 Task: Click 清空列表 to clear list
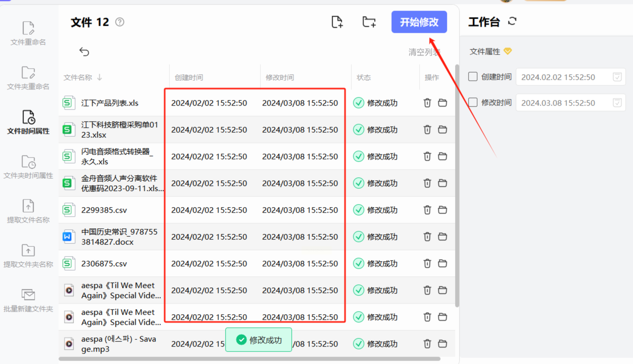point(424,52)
